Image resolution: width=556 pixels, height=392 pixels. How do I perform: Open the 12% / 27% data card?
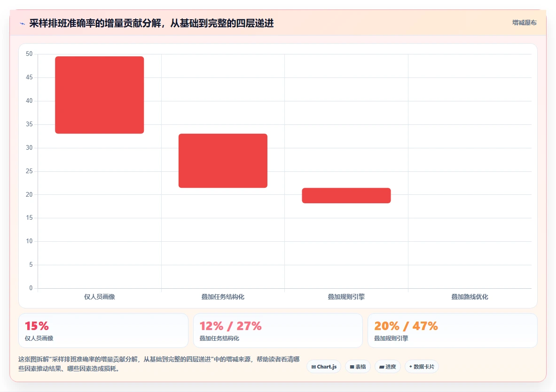click(278, 331)
